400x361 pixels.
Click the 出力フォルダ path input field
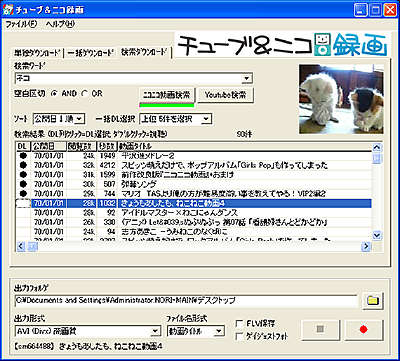(186, 300)
